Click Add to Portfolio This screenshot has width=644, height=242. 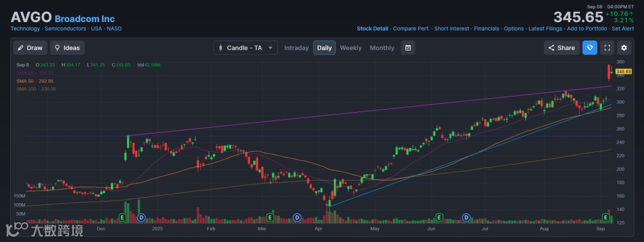point(587,29)
